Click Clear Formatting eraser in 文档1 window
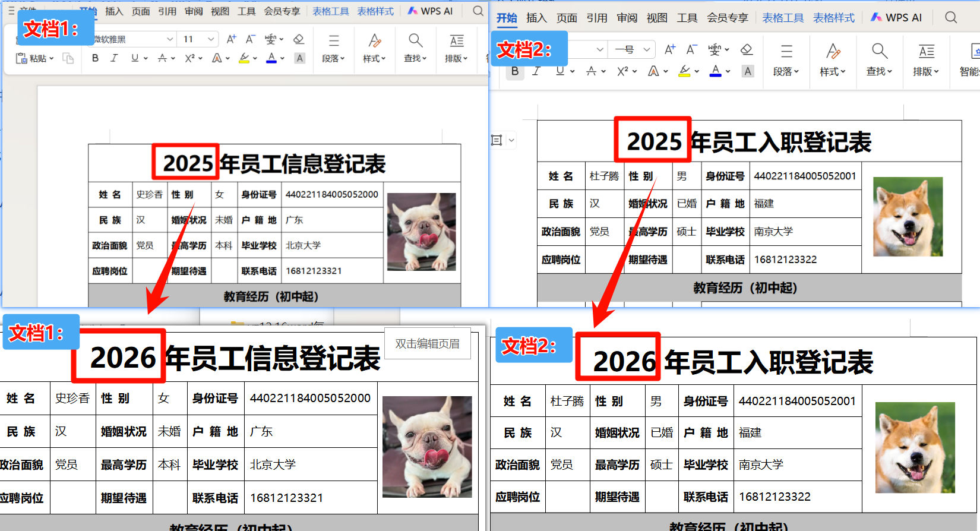This screenshot has height=531, width=980. point(299,39)
